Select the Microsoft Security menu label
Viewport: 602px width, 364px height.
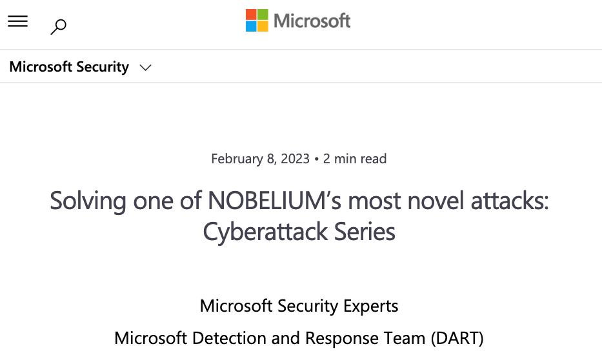point(69,67)
